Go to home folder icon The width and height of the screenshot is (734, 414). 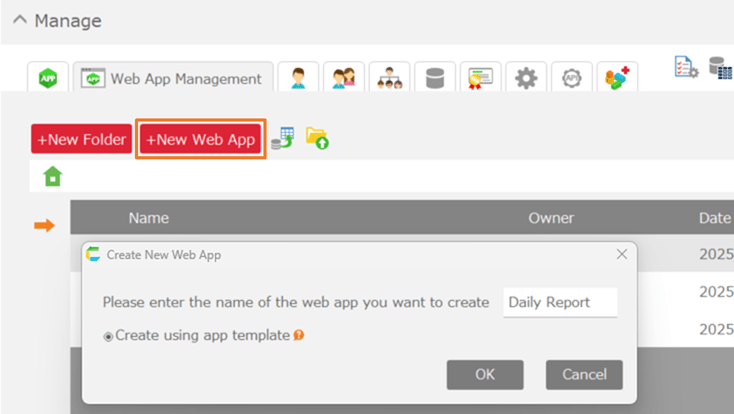[x=52, y=176]
